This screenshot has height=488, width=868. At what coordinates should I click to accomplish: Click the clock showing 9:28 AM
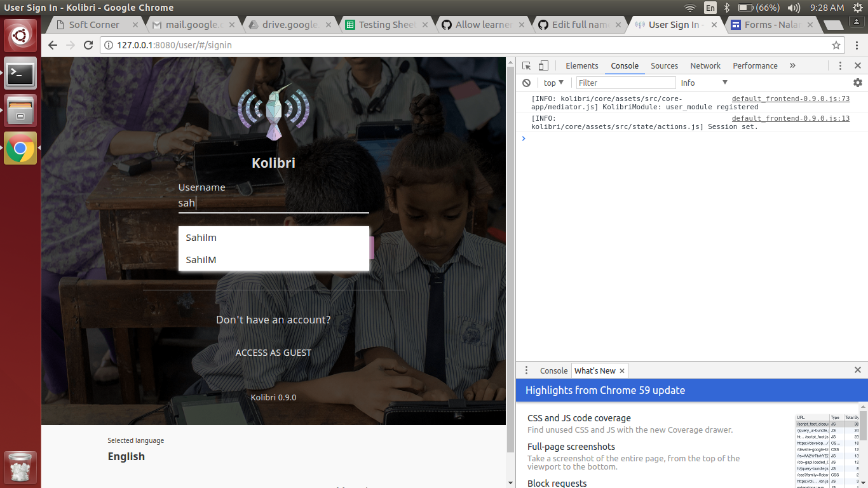pyautogui.click(x=827, y=8)
